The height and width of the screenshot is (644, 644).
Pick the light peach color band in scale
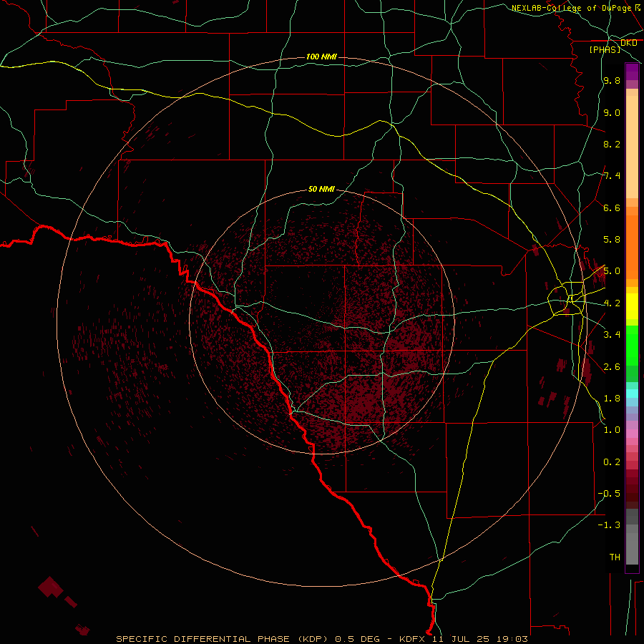click(x=632, y=147)
